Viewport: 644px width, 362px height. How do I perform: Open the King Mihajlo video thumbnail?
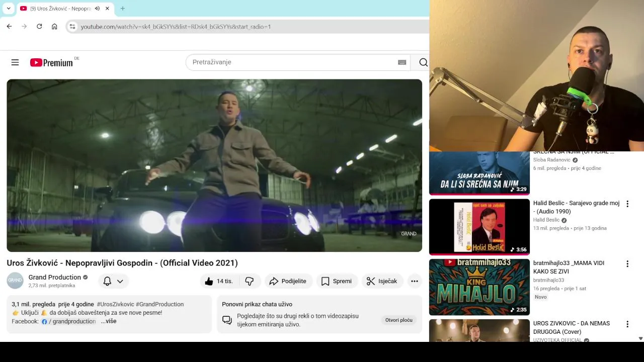point(479,287)
